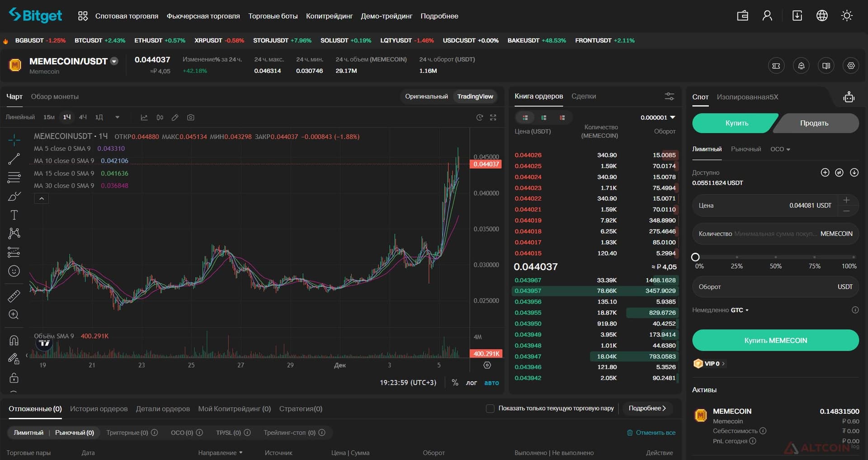Image resolution: width=868 pixels, height=460 pixels.
Task: Open История ордеров tab
Action: 99,409
